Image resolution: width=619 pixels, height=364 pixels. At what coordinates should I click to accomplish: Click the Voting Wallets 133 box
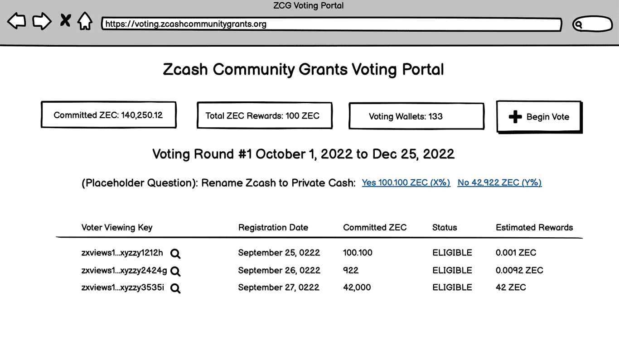pos(416,116)
